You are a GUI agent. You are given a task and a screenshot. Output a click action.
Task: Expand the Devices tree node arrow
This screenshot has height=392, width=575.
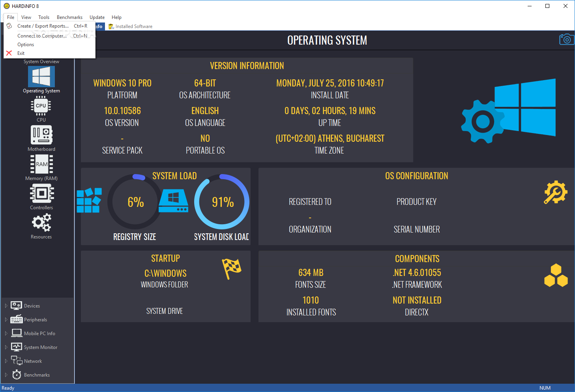point(6,306)
